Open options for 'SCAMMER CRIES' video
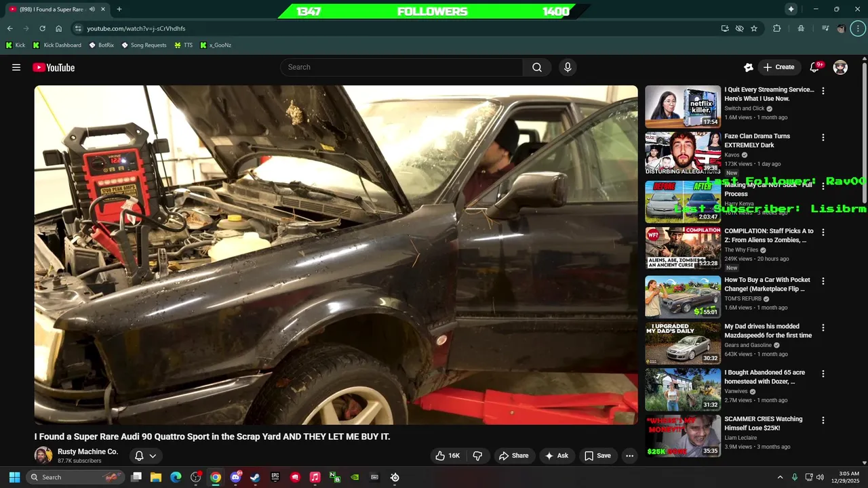 [823, 420]
